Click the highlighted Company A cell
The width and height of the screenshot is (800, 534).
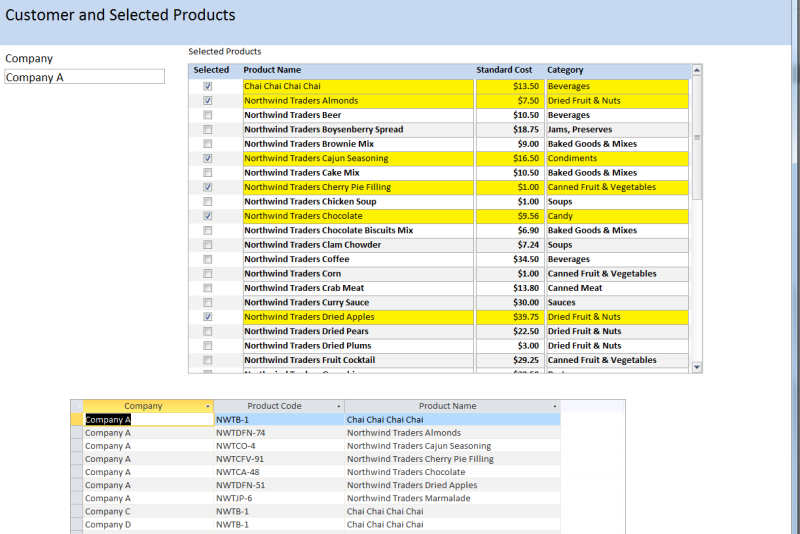[x=148, y=420]
